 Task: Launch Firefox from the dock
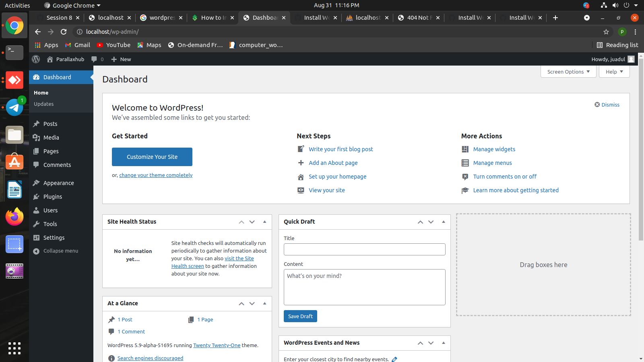click(14, 217)
